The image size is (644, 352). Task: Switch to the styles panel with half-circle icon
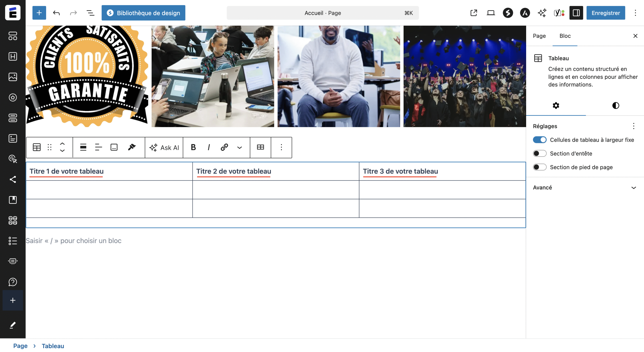coord(615,105)
